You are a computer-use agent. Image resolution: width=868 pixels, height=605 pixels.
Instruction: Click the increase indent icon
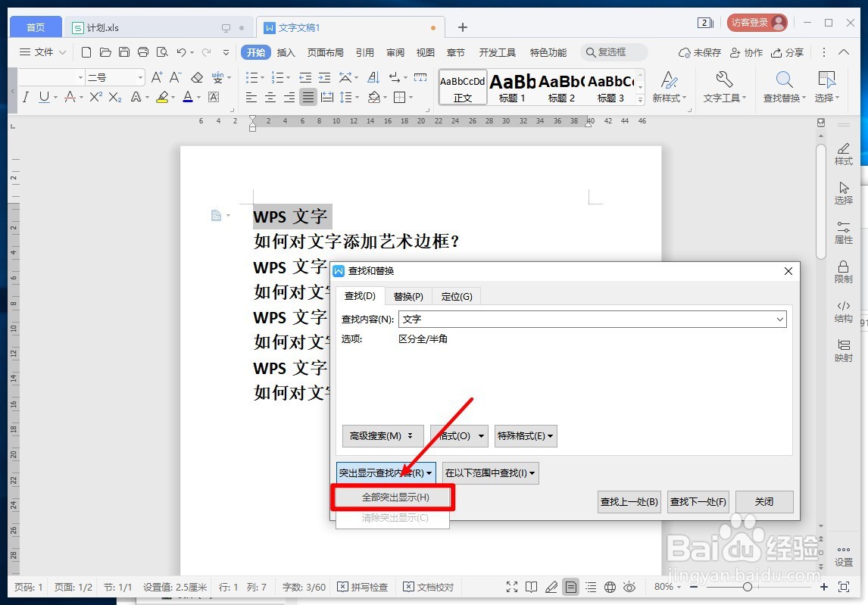click(324, 77)
